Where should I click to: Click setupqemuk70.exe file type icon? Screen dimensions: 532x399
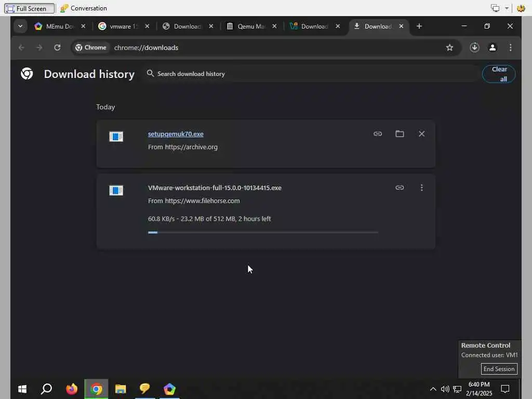(116, 137)
